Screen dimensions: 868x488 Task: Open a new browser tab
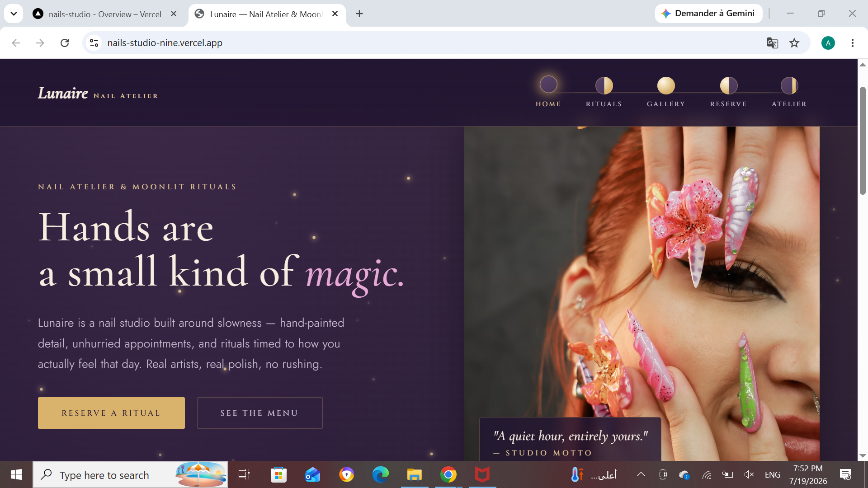(x=359, y=14)
